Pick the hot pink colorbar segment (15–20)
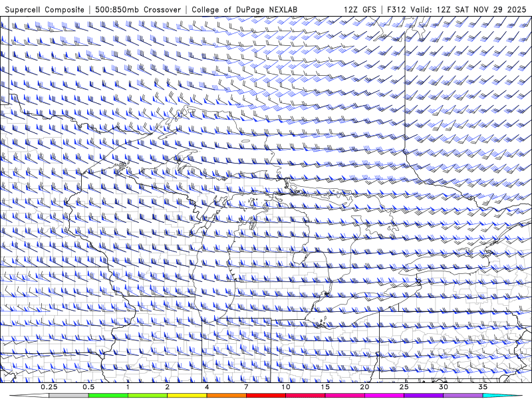Image resolution: width=532 pixels, height=399 pixels. [344, 396]
